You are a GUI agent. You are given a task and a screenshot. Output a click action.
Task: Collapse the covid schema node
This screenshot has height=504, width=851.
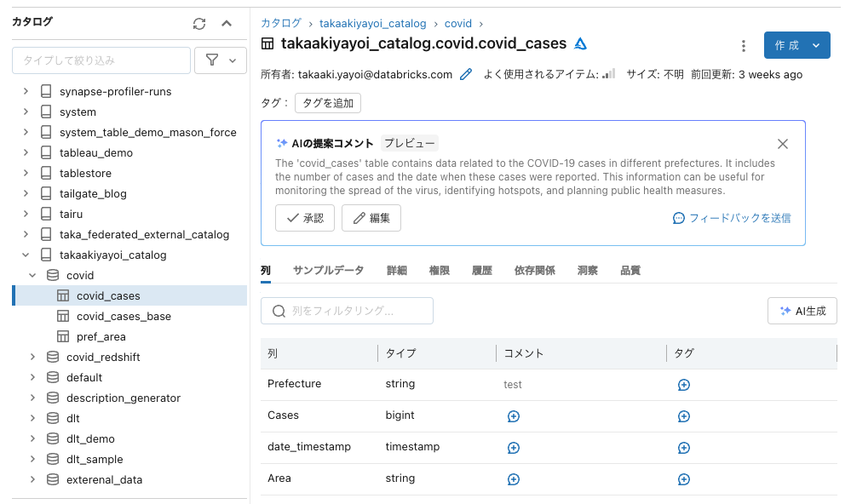[33, 275]
